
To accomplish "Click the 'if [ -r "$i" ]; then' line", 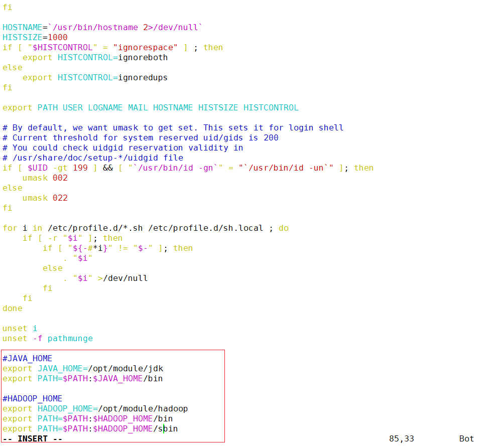I will click(x=72, y=238).
